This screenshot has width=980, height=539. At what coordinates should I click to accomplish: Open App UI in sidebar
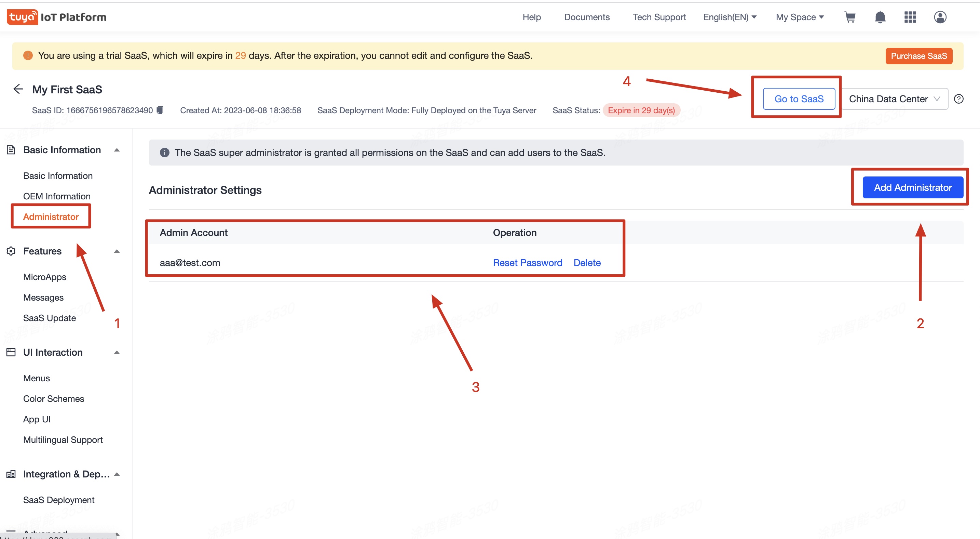point(37,420)
